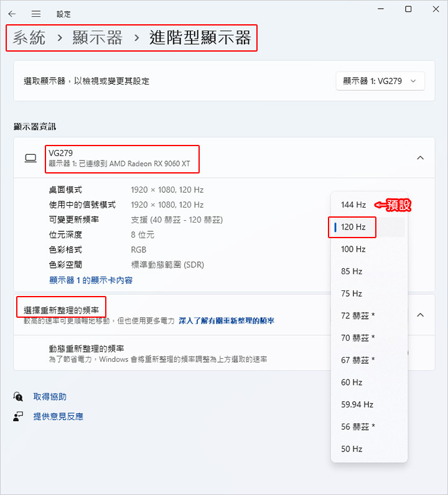
Task: Select 72 赫茲 refresh rate
Action: 369,316
